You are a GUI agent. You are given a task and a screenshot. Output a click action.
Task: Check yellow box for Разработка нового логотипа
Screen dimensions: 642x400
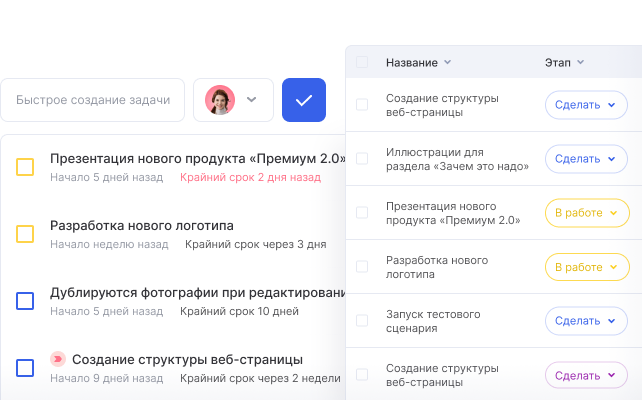[25, 234]
